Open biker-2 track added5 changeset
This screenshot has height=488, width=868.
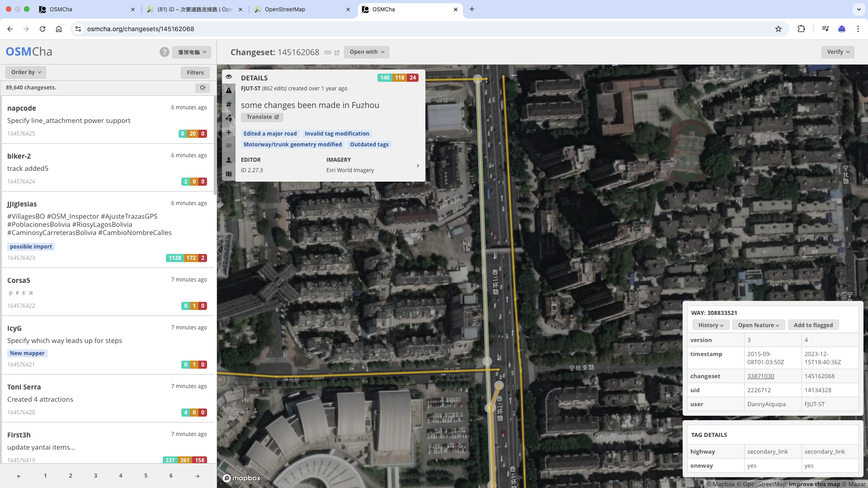pos(107,168)
